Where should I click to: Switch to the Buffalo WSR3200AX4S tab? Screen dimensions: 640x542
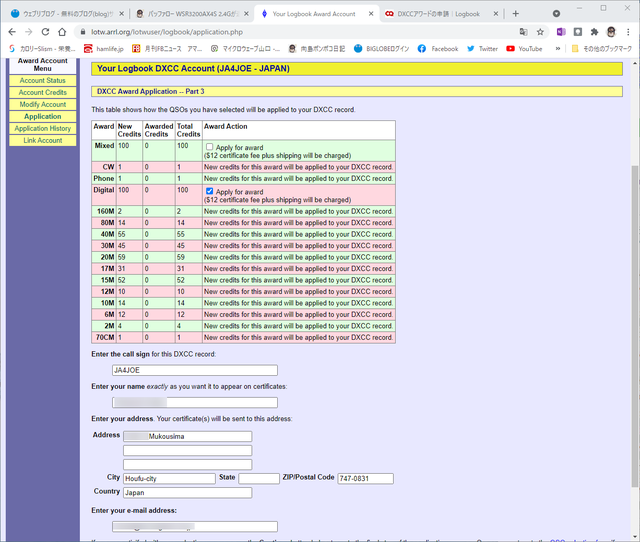pyautogui.click(x=192, y=14)
